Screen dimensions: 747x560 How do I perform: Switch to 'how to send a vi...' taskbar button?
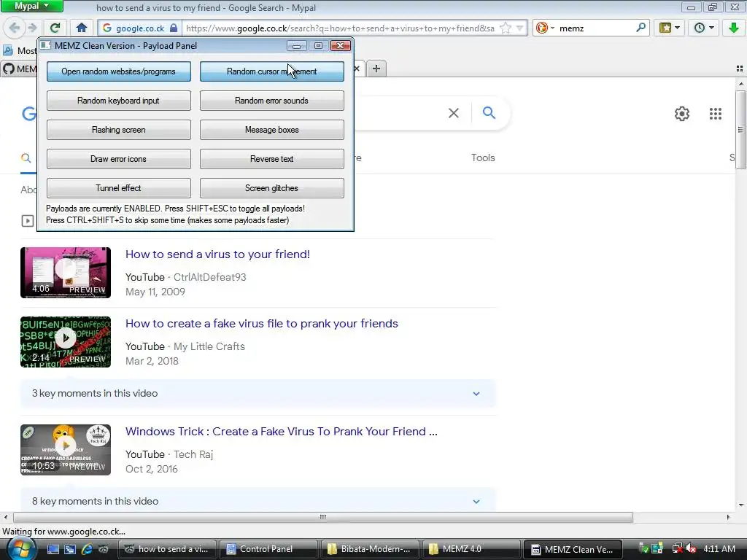pos(167,549)
